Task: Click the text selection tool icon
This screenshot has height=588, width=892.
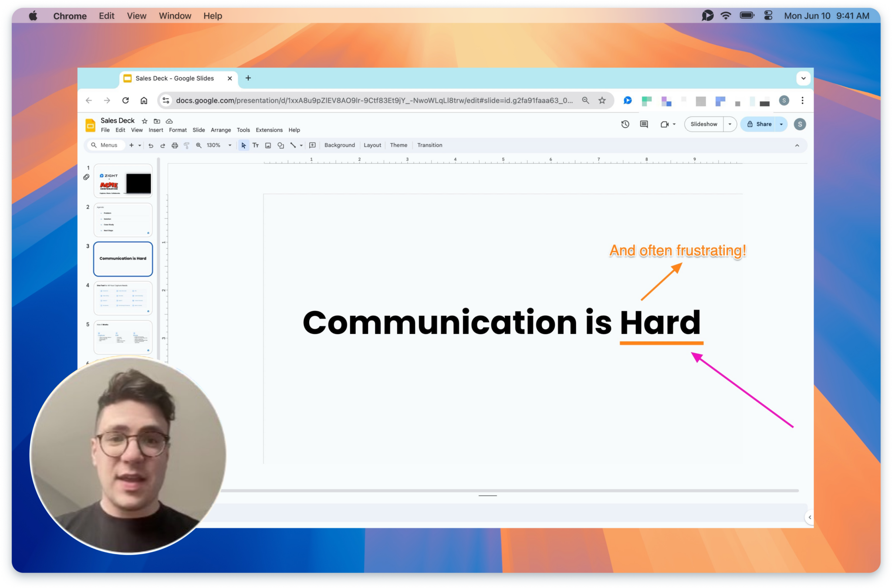Action: (255, 145)
